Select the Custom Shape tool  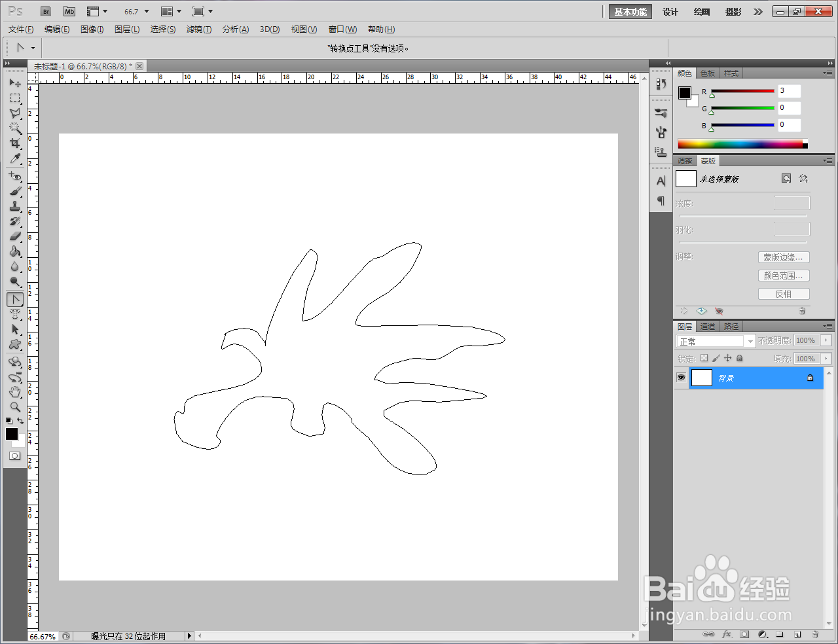pos(15,344)
